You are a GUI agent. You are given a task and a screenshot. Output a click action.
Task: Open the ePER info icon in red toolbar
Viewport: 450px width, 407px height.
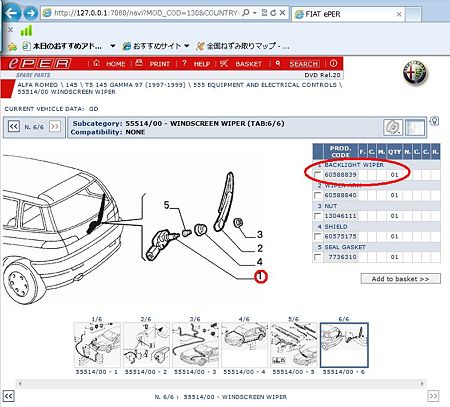(333, 63)
